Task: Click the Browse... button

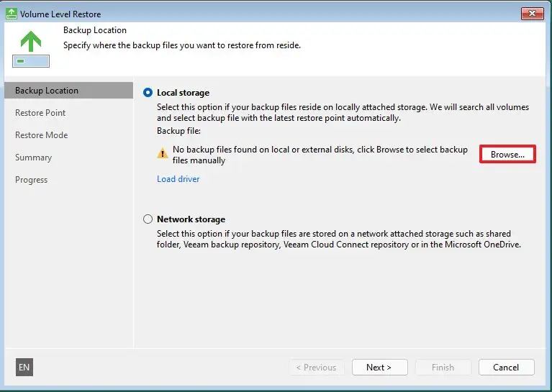Action: [507, 154]
